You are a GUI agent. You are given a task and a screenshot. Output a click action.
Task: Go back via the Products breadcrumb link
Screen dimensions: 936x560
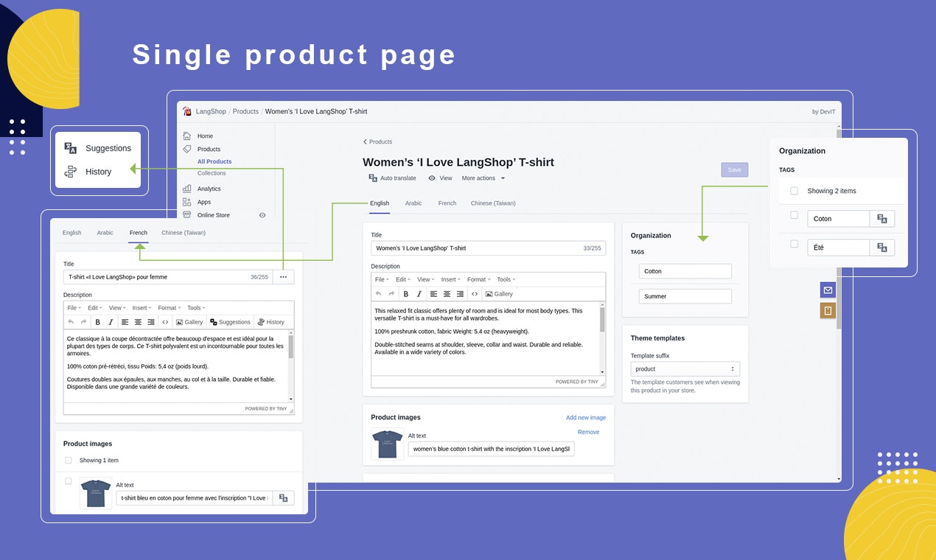tap(377, 141)
